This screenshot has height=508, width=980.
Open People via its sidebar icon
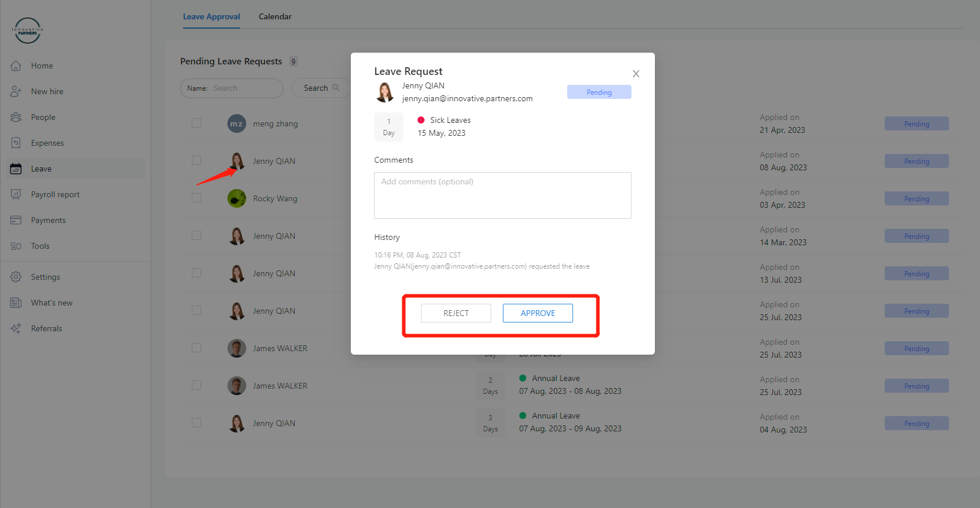coord(16,117)
